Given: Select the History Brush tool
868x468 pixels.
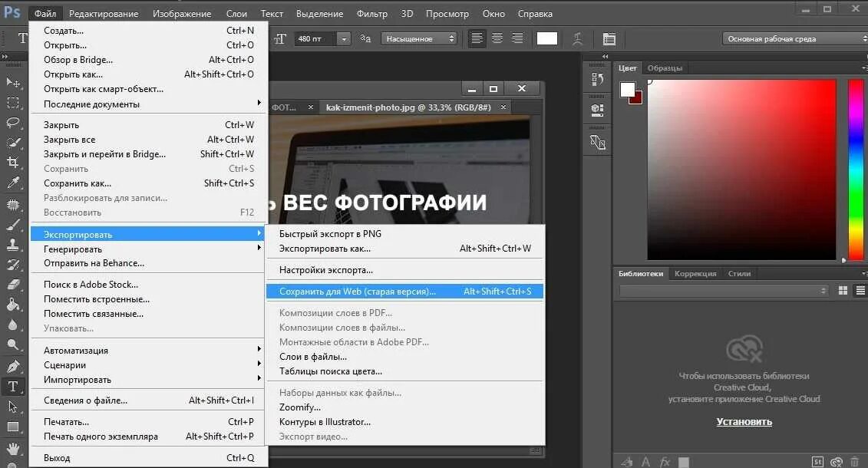Looking at the screenshot, I should click(13, 265).
